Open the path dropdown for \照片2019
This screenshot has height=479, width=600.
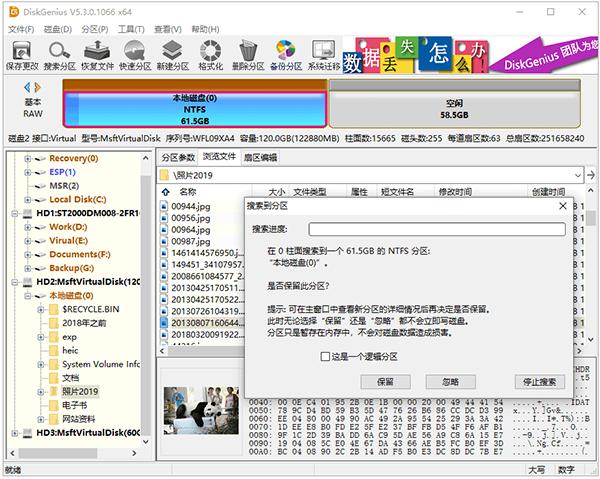point(577,175)
